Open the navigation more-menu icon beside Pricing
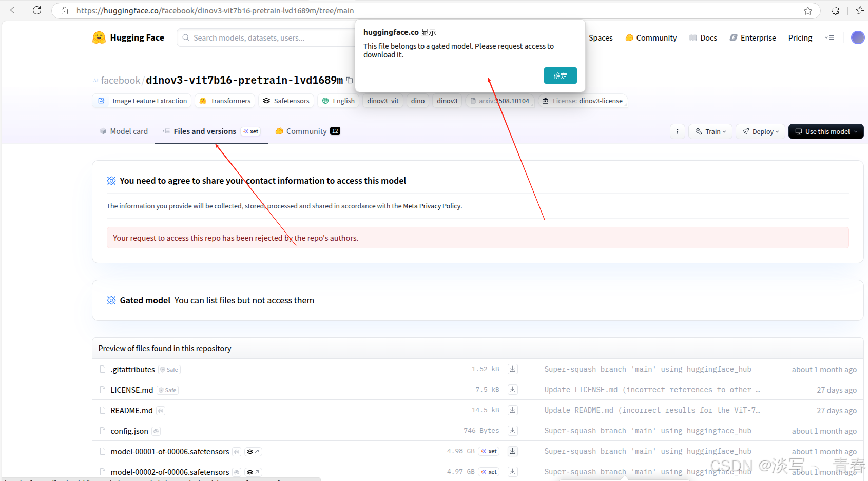 click(x=830, y=37)
